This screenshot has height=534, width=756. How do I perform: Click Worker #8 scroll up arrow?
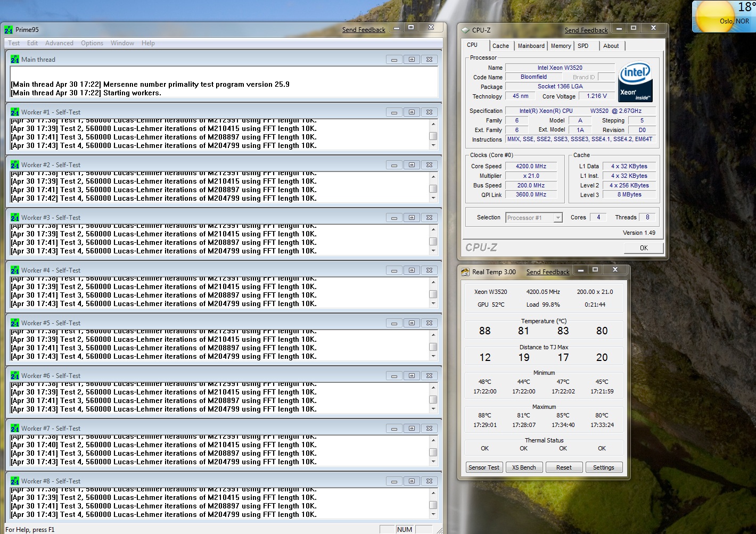[x=433, y=492]
